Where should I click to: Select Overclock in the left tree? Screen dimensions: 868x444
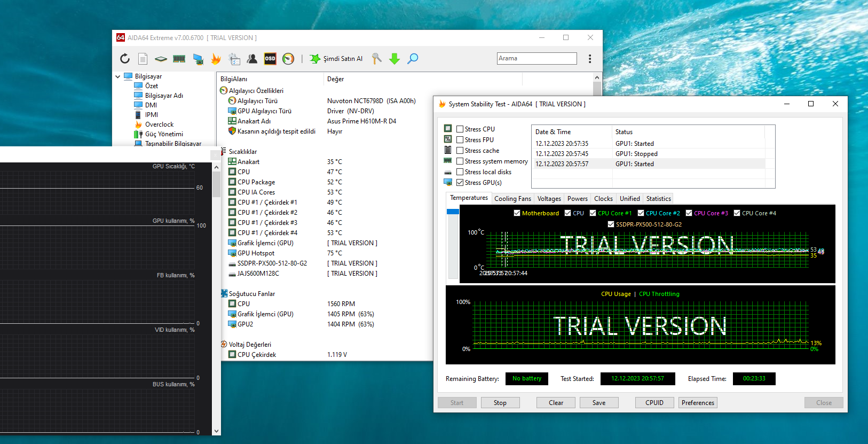click(159, 124)
